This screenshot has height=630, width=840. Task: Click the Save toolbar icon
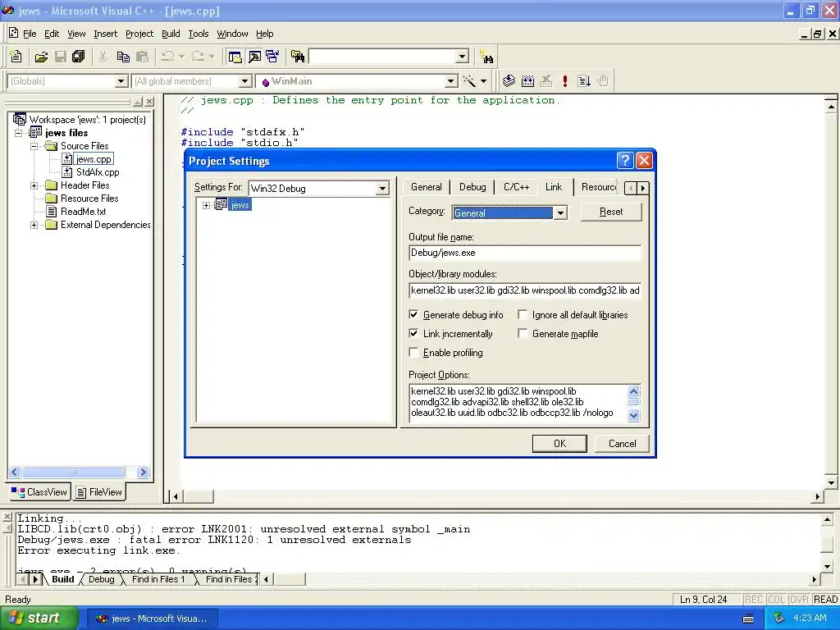[x=61, y=57]
